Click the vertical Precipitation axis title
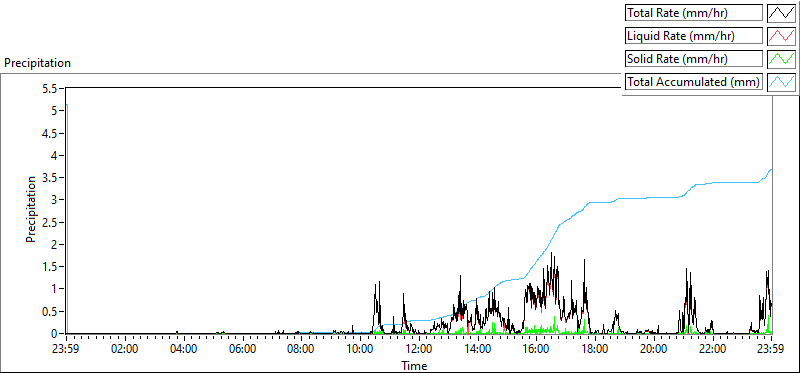Viewport: 800px width, 373px height. click(31, 209)
